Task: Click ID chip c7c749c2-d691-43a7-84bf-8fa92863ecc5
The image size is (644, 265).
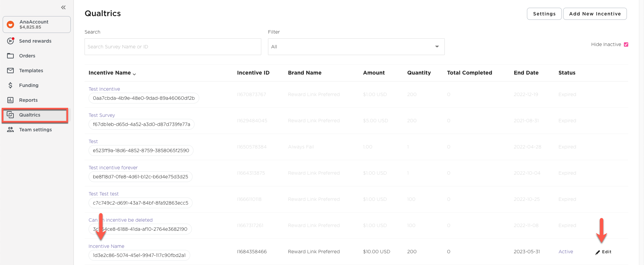Action: (141, 203)
